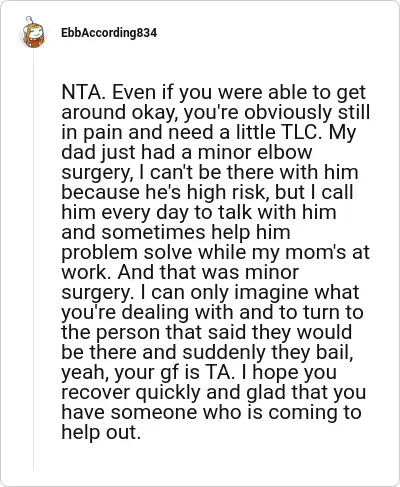Click the line "and sometimes help him"

tap(176, 232)
